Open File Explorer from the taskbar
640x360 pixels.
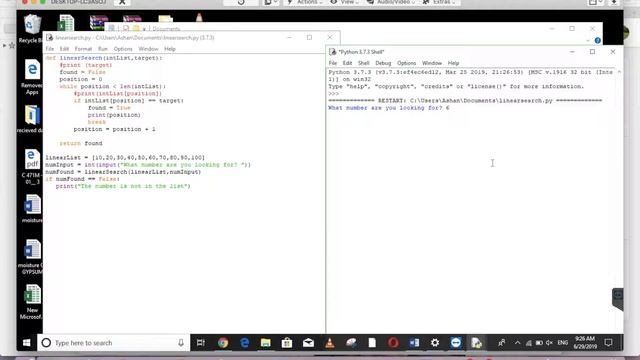point(266,343)
